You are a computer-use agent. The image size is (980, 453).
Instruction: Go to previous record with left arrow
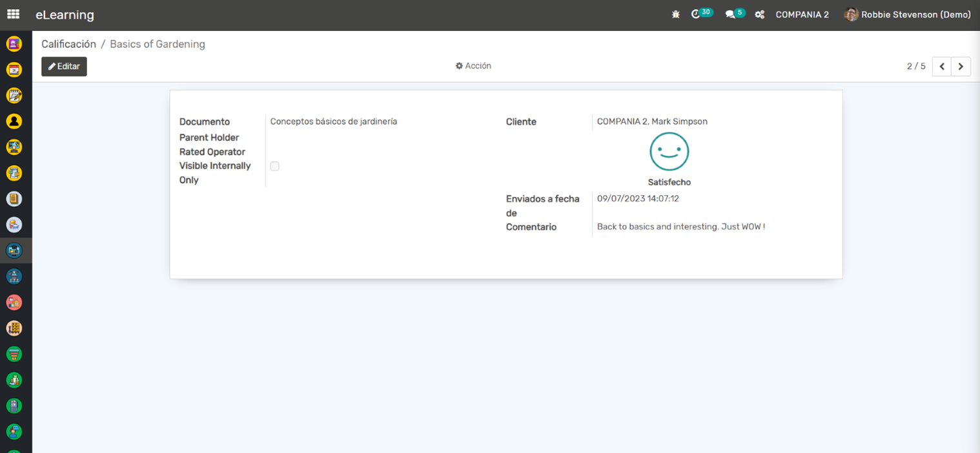tap(941, 67)
